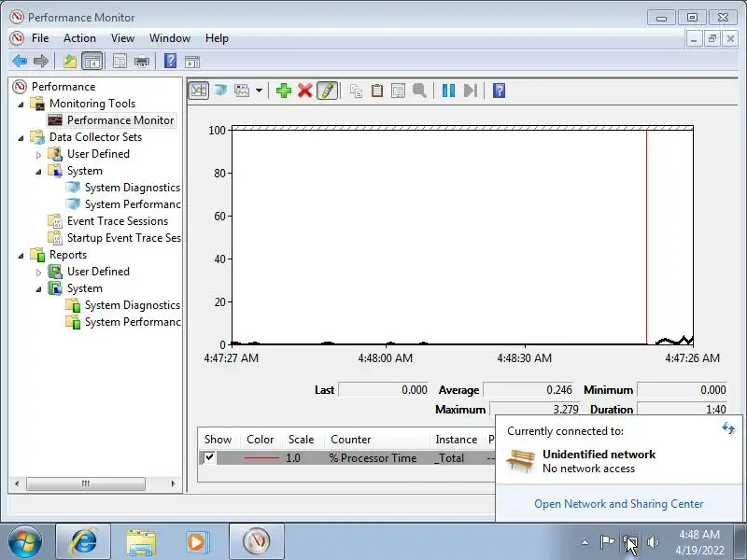Viewport: 747px width, 560px height.
Task: Click the Show column header
Action: [218, 439]
